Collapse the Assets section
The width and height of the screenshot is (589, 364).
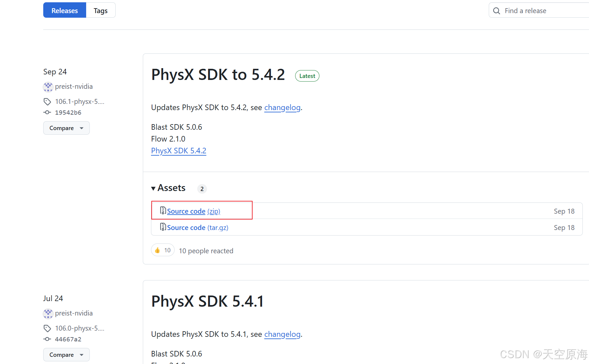pyautogui.click(x=168, y=188)
